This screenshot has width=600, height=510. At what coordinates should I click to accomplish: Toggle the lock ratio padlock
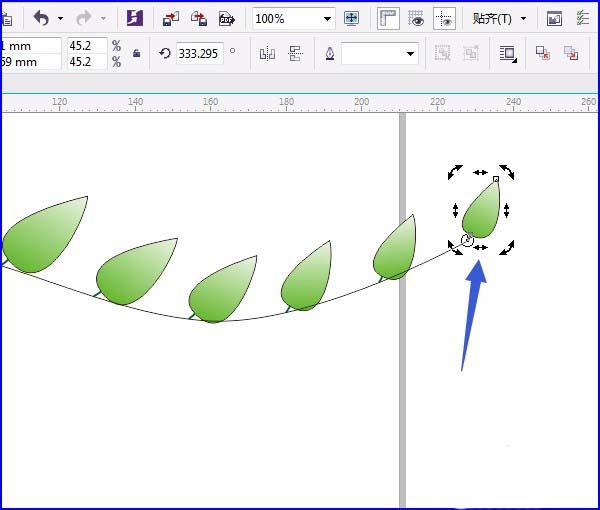[x=136, y=53]
